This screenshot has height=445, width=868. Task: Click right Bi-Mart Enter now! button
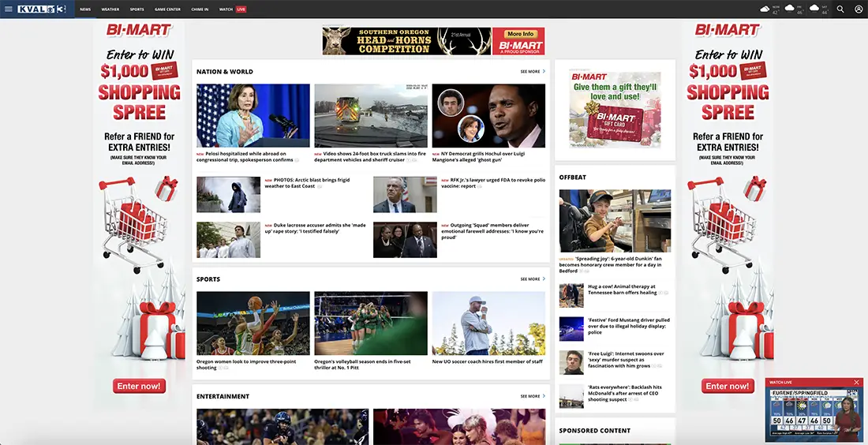pyautogui.click(x=728, y=386)
